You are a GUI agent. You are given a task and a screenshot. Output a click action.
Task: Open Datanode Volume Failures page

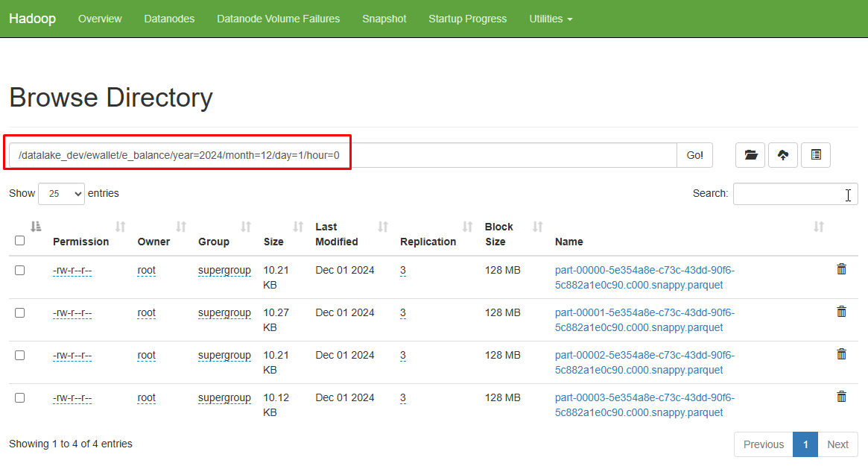point(279,19)
